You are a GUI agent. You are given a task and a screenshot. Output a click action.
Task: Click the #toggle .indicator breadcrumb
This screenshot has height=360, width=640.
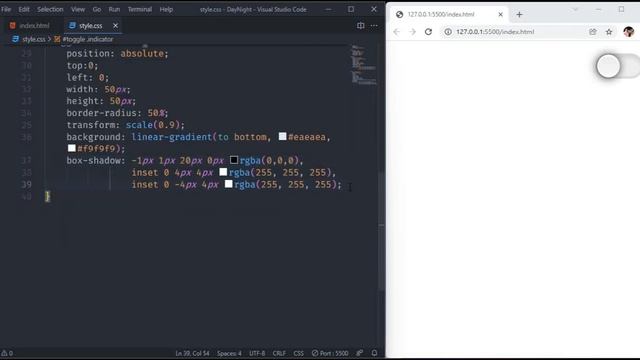87,39
